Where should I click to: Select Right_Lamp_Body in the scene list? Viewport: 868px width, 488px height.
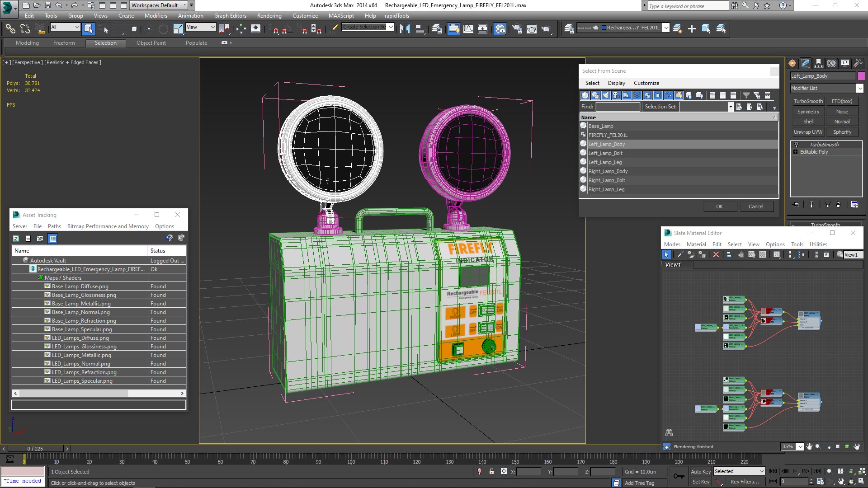608,171
